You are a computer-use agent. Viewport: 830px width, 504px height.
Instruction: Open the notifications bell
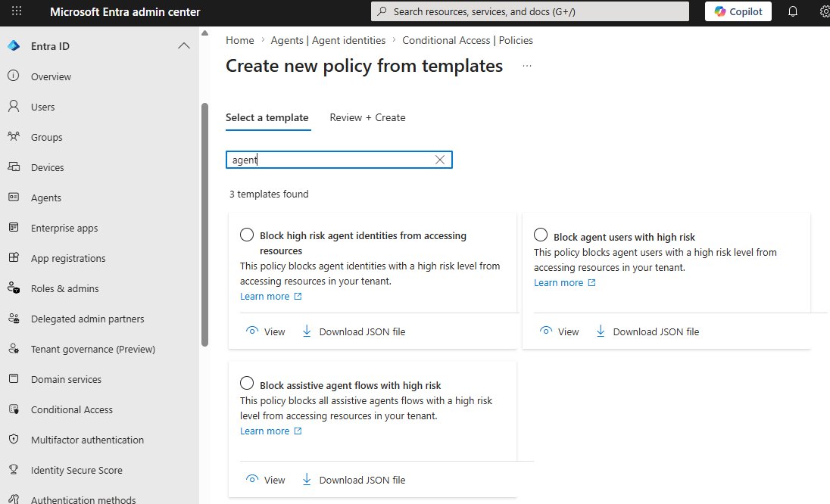tap(792, 11)
